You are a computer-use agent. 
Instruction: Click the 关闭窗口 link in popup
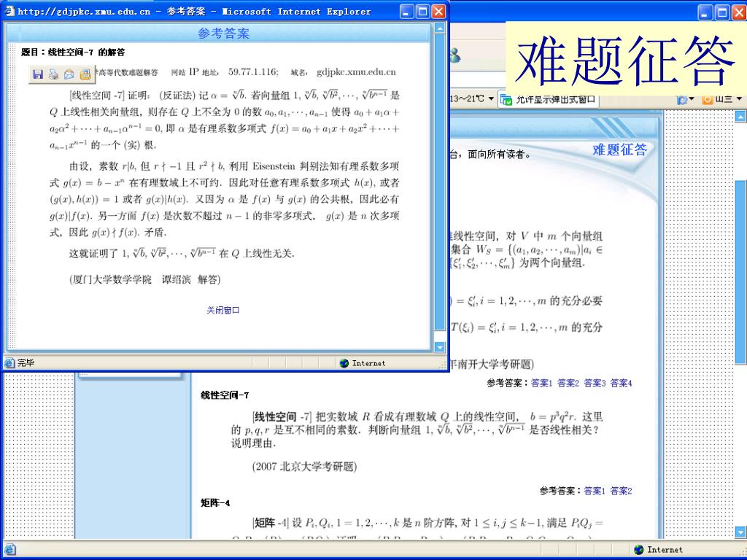[x=223, y=311]
